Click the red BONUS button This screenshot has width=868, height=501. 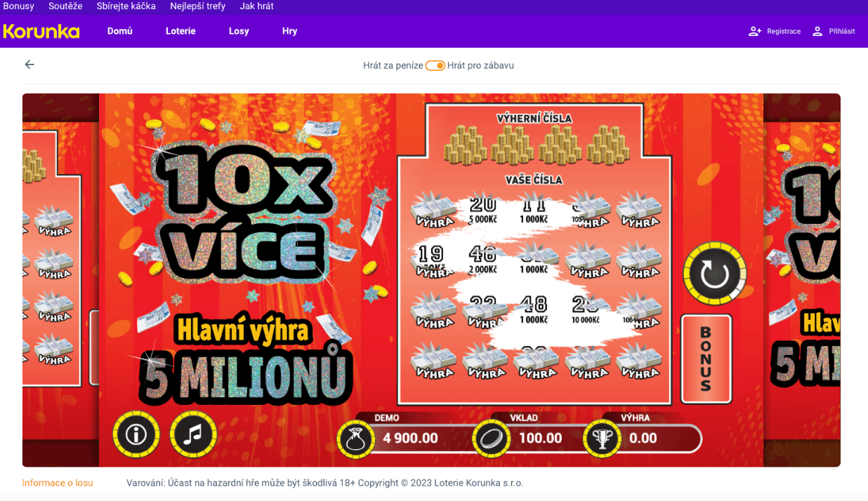click(706, 359)
